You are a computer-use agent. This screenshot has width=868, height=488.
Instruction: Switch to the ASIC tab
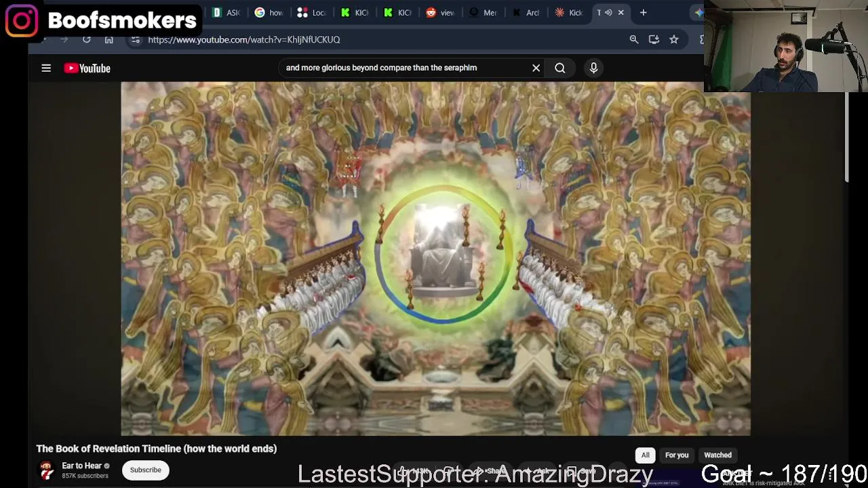(x=226, y=12)
